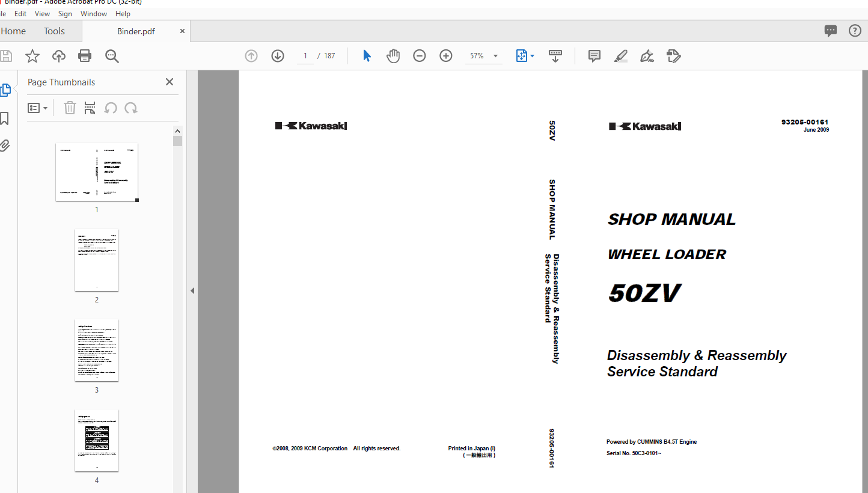The width and height of the screenshot is (868, 493).
Task: Bookmark this file with the star icon
Action: (x=32, y=56)
